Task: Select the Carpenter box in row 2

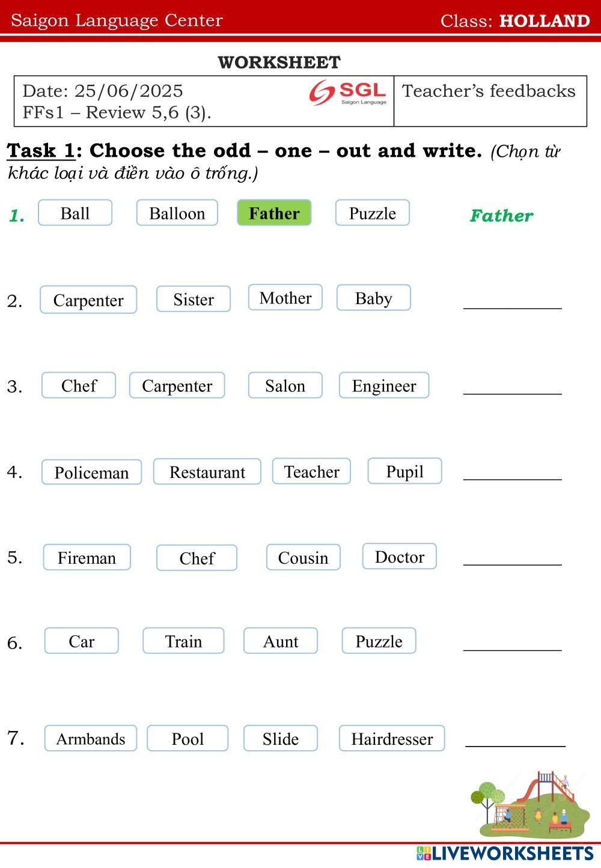Action: tap(88, 300)
